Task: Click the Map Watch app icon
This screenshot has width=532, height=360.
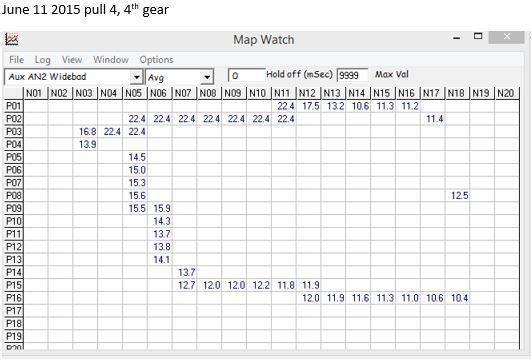Action: [x=11, y=39]
